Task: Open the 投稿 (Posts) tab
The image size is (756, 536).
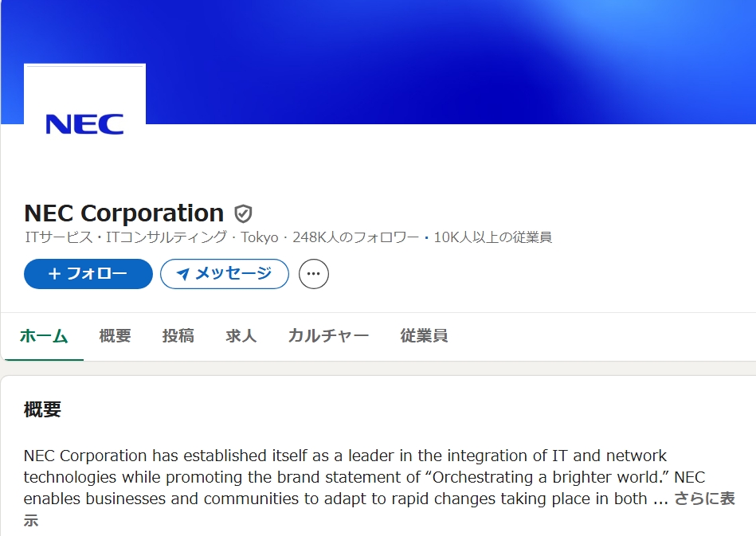Action: click(x=177, y=335)
